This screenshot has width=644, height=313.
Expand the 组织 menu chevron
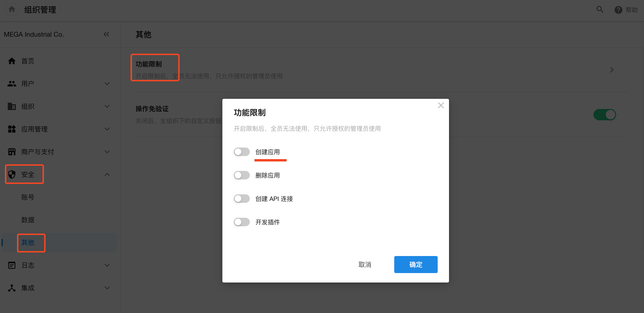[107, 106]
